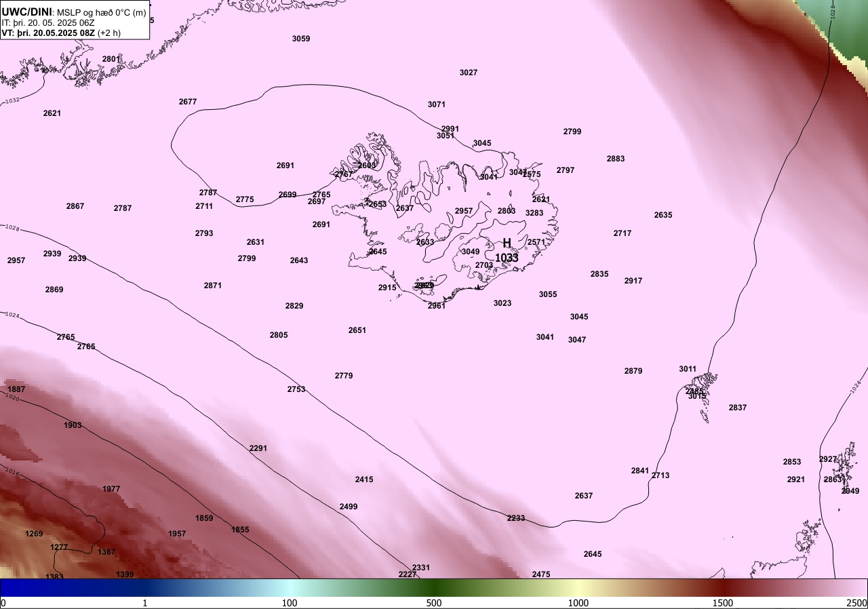Click the 2805 height value
Viewport: 868px width, 609px height.
pyautogui.click(x=279, y=335)
